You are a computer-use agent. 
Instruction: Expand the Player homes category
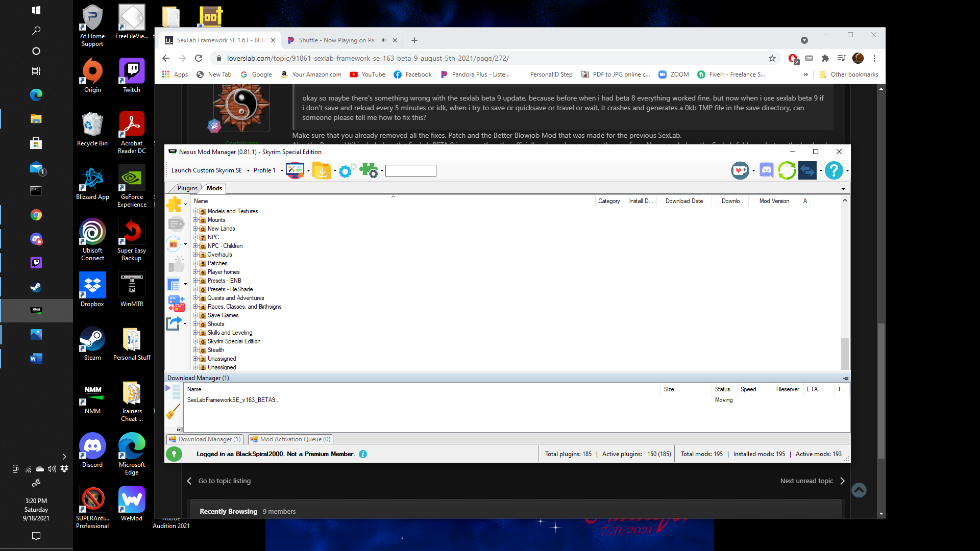pos(195,271)
